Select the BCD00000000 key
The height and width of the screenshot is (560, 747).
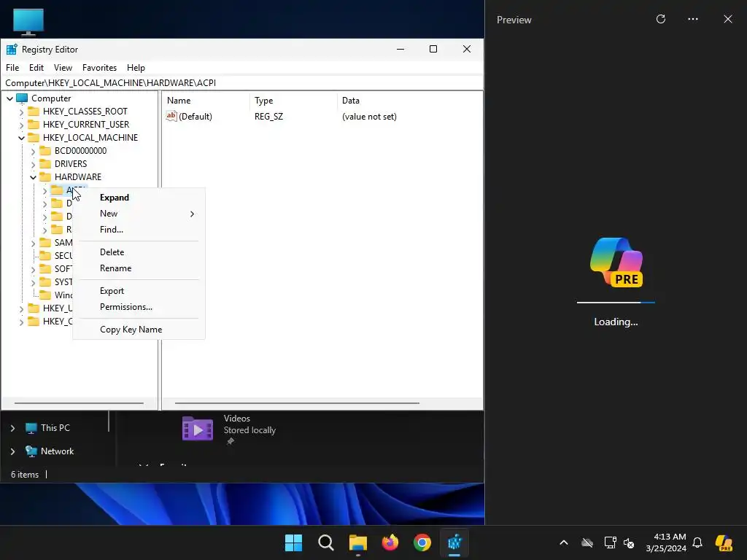(x=80, y=150)
